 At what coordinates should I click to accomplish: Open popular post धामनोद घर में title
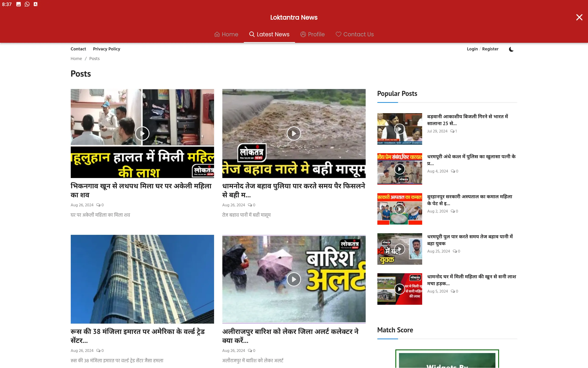[x=472, y=280]
